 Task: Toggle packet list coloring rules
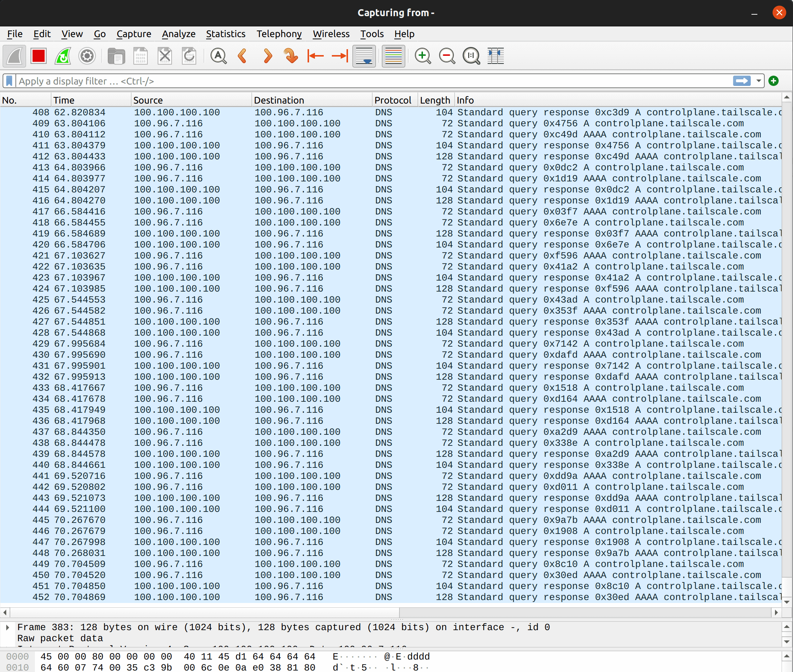click(x=394, y=56)
